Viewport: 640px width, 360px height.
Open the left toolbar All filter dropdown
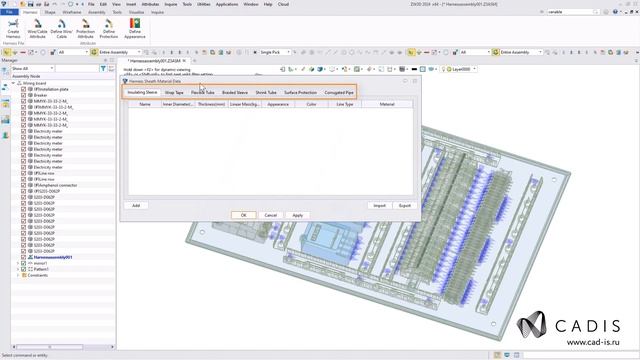[x=73, y=52]
